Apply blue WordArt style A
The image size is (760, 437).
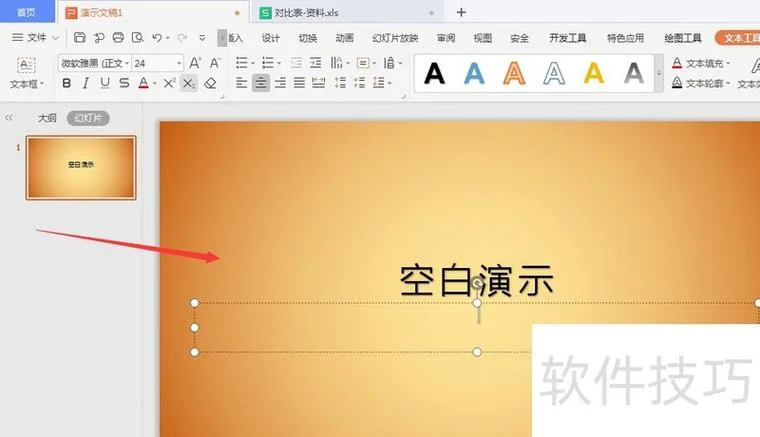474,74
